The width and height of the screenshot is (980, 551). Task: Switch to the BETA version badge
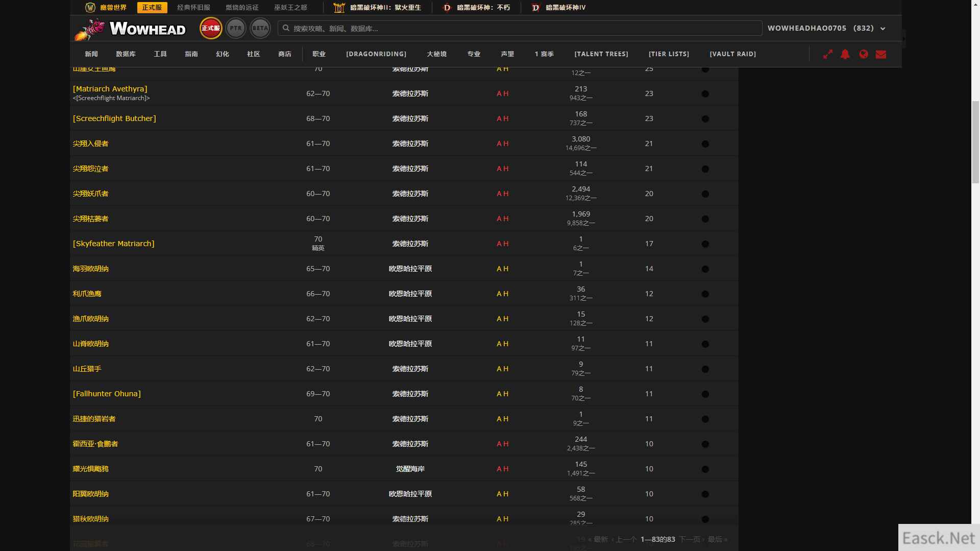(260, 29)
